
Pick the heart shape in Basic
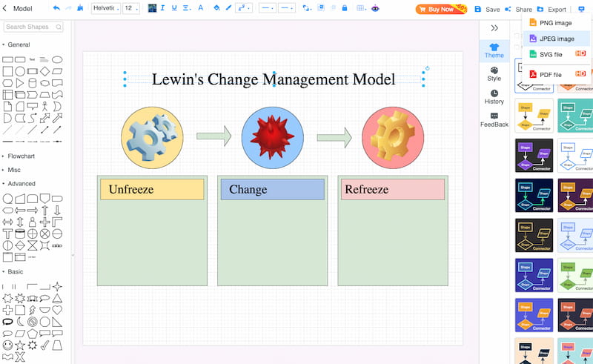(57, 311)
